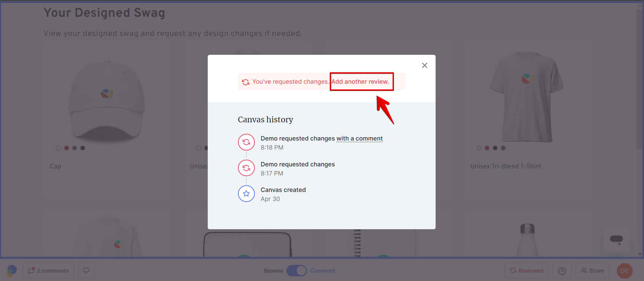The image size is (644, 281).
Task: Open the help question mark icon
Action: pos(562,271)
